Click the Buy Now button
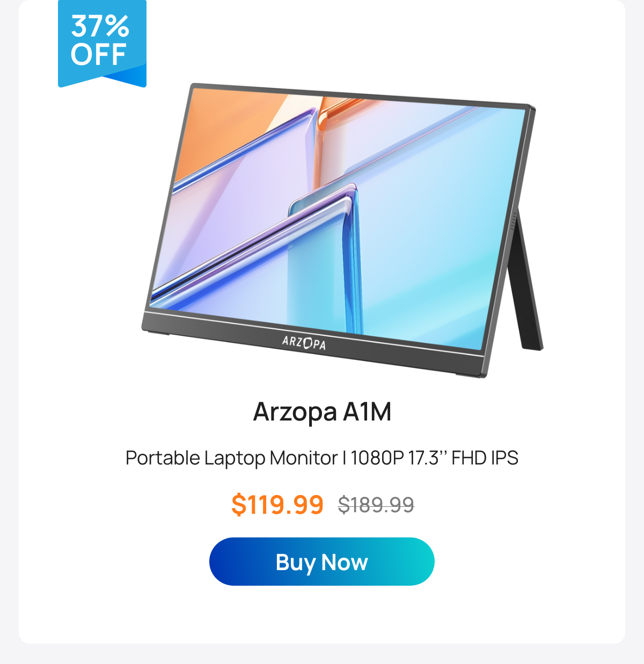Viewport: 644px width, 664px height. pyautogui.click(x=321, y=562)
